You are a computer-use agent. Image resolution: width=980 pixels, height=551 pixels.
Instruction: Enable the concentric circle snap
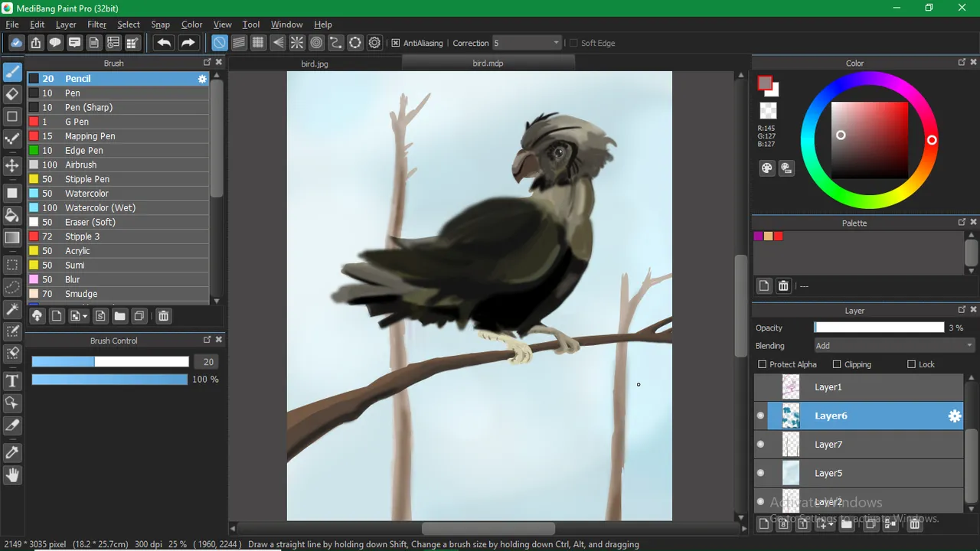tap(316, 43)
